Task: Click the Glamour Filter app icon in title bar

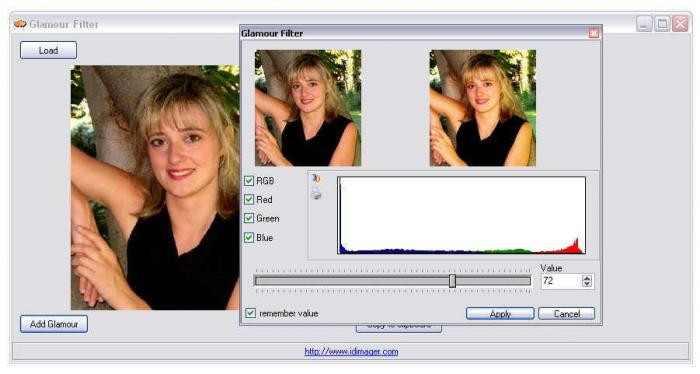Action: [x=20, y=24]
